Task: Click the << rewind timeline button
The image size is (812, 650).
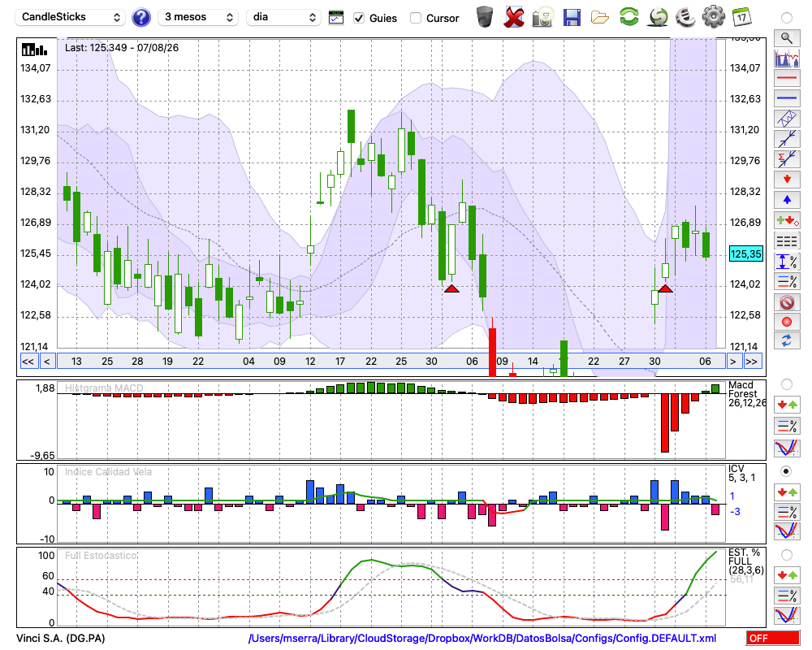Action: [x=28, y=362]
